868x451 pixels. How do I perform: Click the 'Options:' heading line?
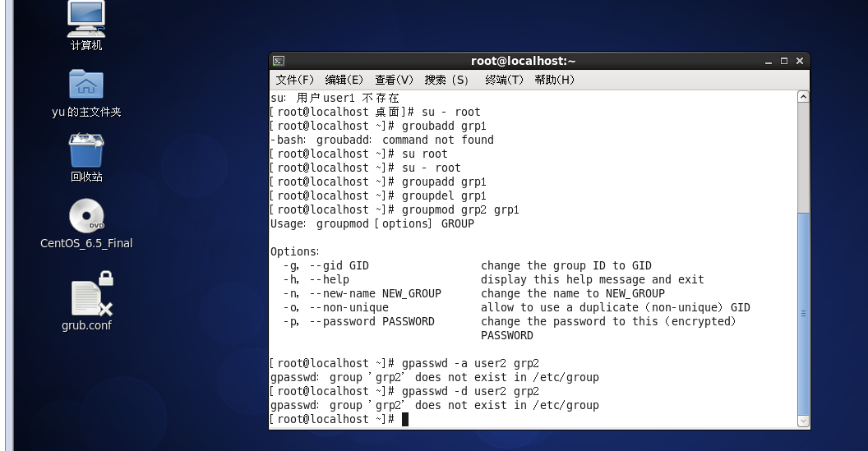(x=294, y=251)
